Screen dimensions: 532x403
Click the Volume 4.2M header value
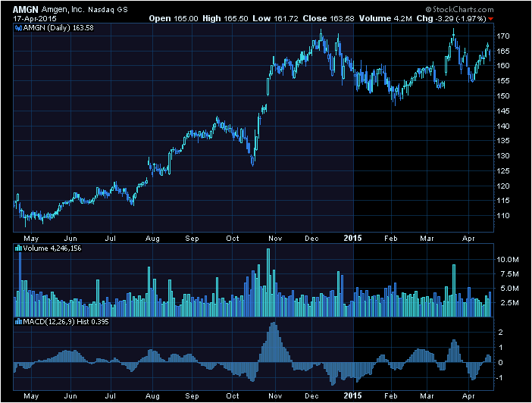386,19
